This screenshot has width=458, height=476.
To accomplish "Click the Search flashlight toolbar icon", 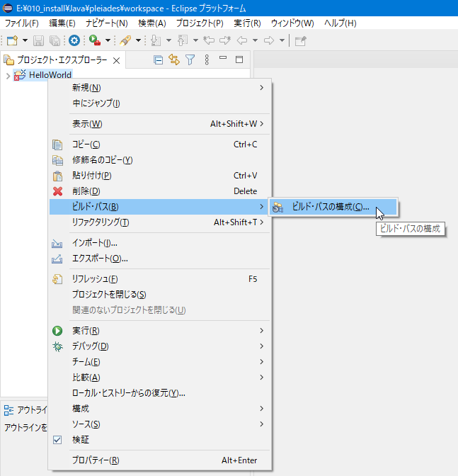I will [x=125, y=40].
